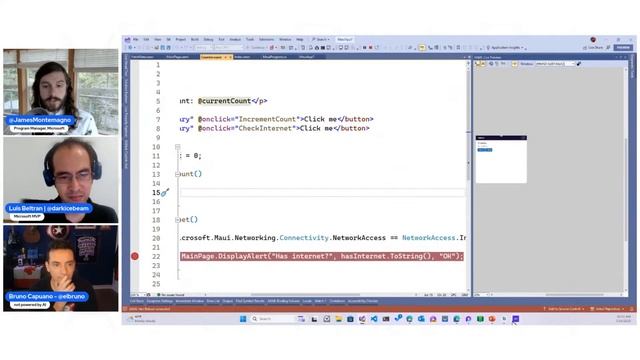Image resolution: width=640 pixels, height=360 pixels.
Task: Click the highlighted DisplayAlert line 22
Action: 322,256
